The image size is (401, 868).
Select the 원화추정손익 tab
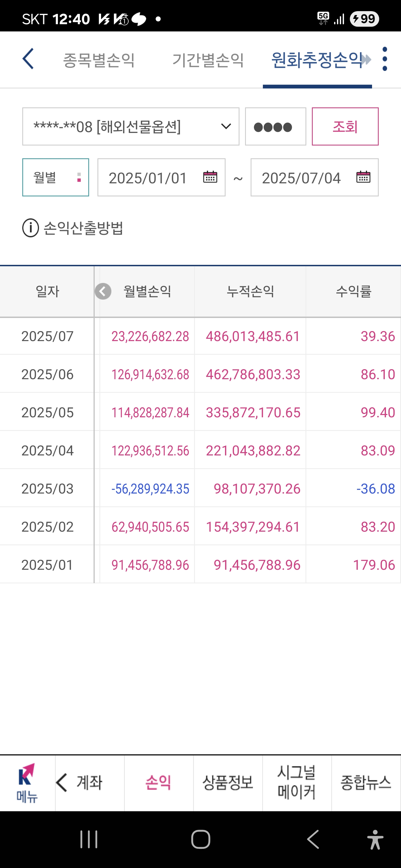317,60
